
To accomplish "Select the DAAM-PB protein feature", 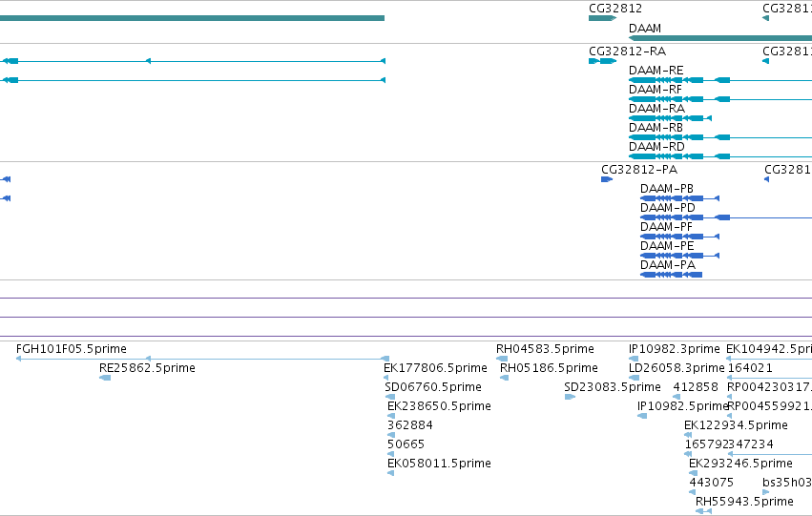I will tap(680, 198).
